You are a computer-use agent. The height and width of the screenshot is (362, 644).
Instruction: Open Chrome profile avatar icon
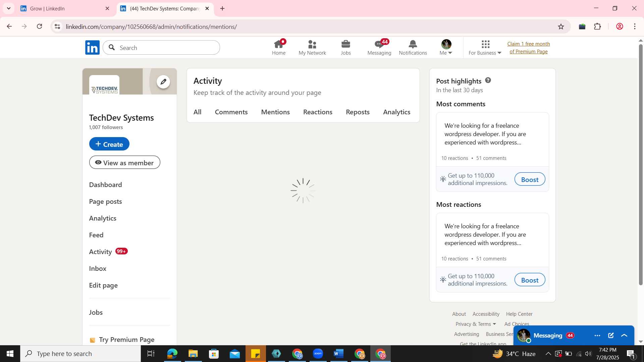pos(620,26)
